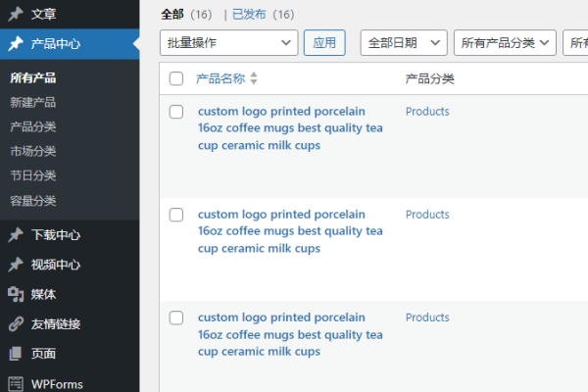
Task: Open 新建产品 in the sidebar submenu
Action: [32, 102]
